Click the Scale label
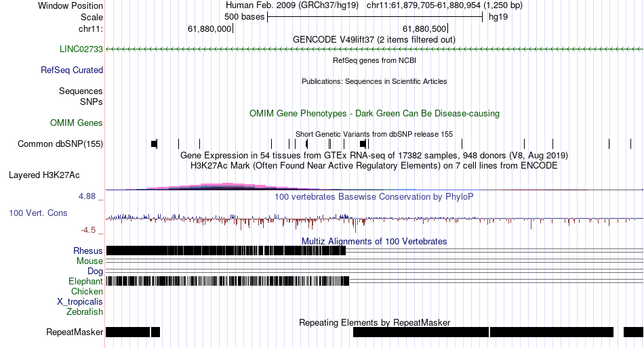Screen dimensions: 644x348 (92, 17)
